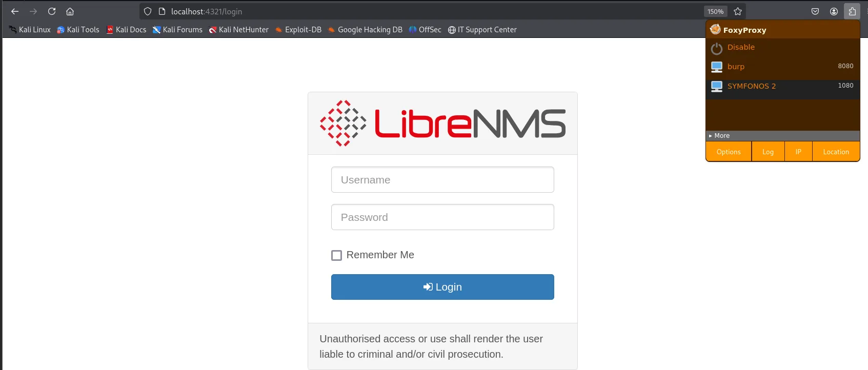Viewport: 868px width, 370px height.
Task: Click the blue Login button
Action: [x=442, y=287]
